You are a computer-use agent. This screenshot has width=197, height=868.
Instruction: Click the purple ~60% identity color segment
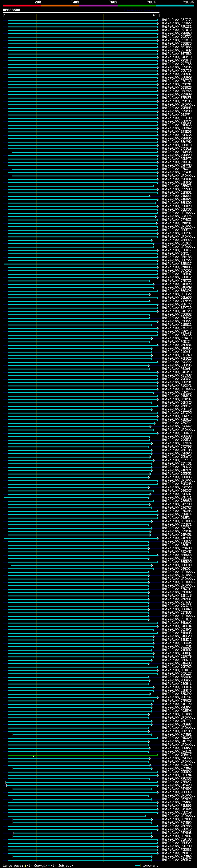point(99,6)
